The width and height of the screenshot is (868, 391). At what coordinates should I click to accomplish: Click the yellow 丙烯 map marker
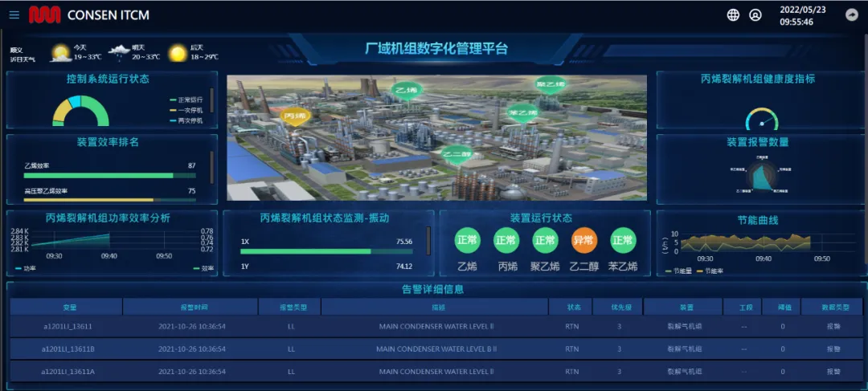point(296,117)
